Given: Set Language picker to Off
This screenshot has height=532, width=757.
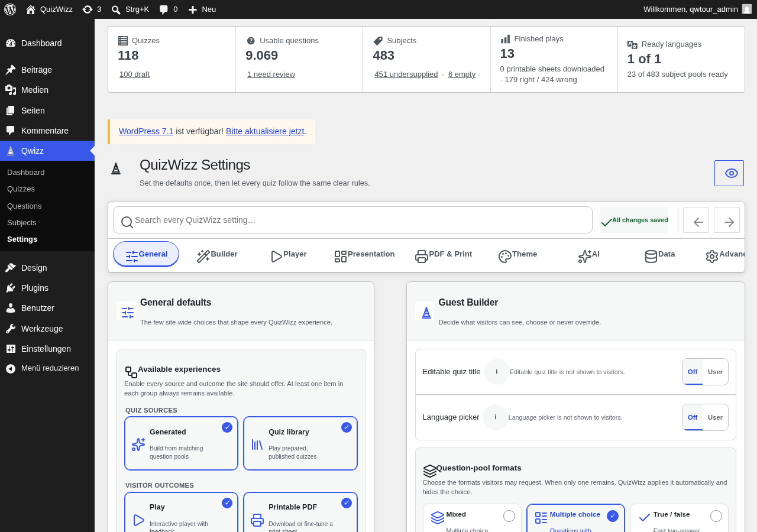Looking at the screenshot, I should pyautogui.click(x=693, y=417).
